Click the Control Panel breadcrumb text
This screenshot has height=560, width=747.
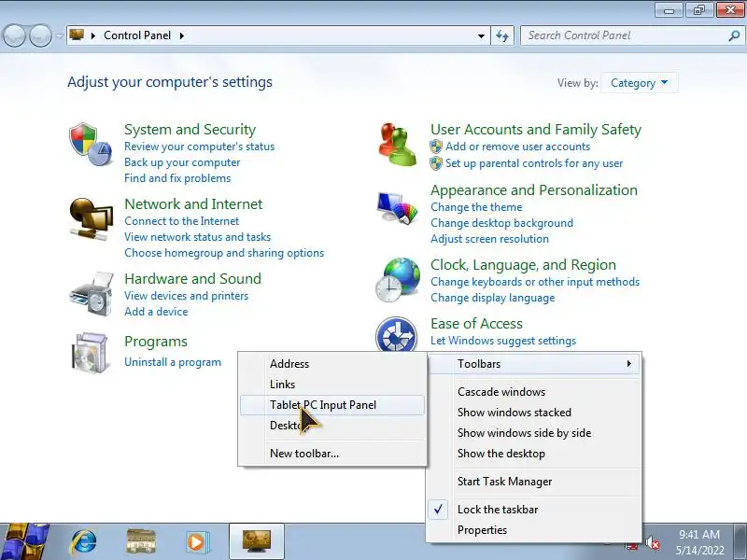(137, 35)
